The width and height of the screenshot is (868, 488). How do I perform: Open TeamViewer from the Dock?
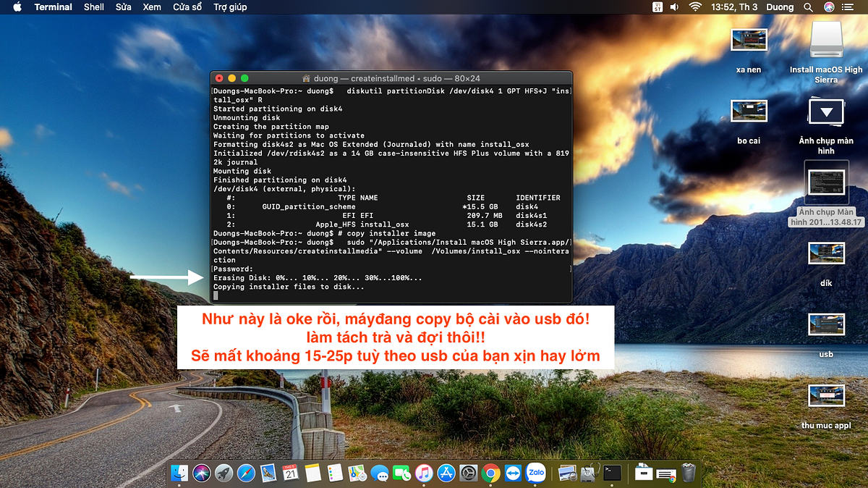pos(513,473)
